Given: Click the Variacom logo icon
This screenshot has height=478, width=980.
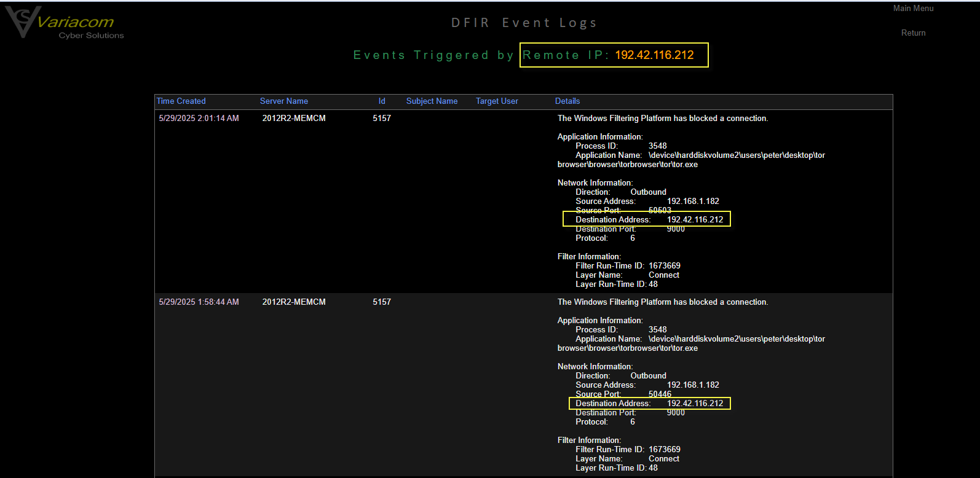Looking at the screenshot, I should point(23,22).
